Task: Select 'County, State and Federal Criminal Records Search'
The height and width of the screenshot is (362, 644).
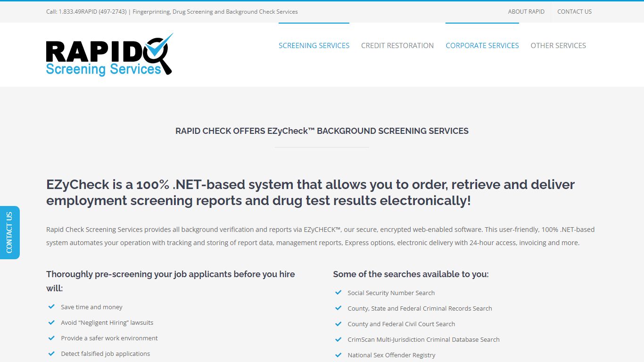Action: coord(420,308)
